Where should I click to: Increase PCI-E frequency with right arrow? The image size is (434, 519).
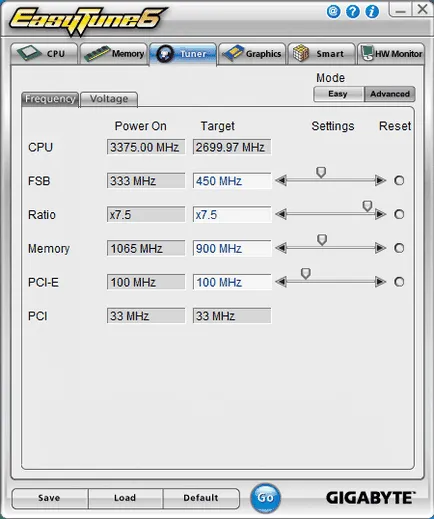click(380, 282)
